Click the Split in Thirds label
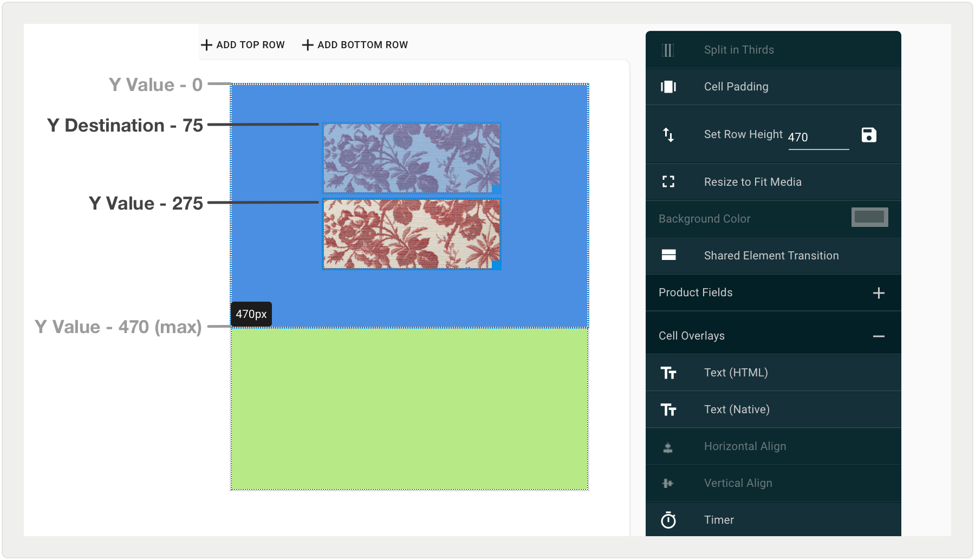This screenshot has width=975, height=560. click(x=739, y=50)
